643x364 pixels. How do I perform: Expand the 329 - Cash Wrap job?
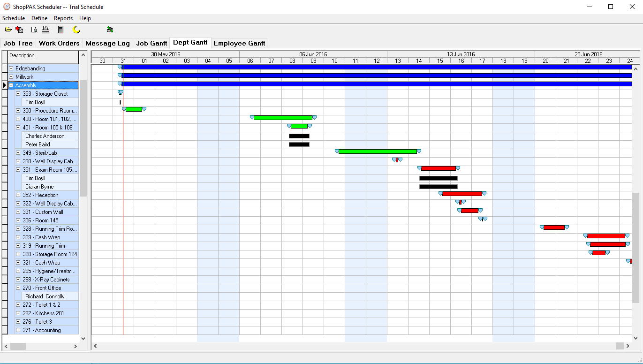tap(18, 237)
